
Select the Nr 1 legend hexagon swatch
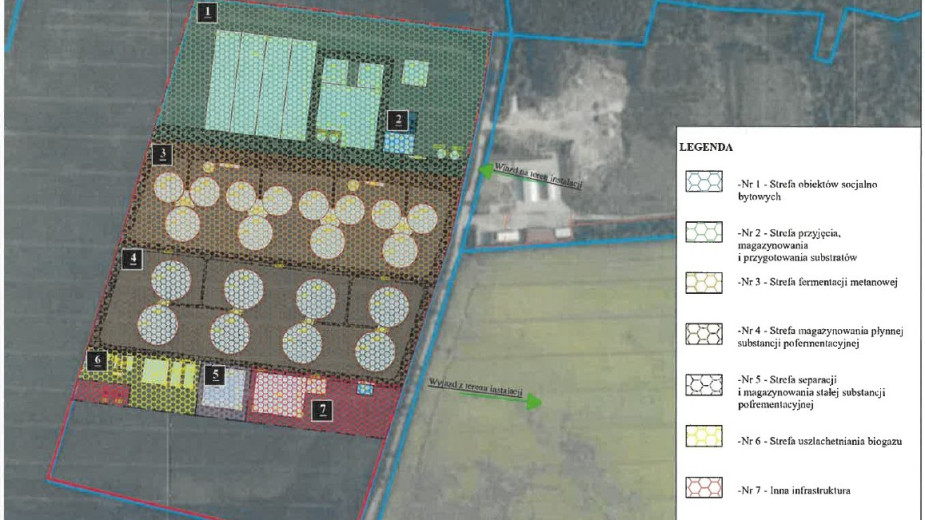coord(704,184)
